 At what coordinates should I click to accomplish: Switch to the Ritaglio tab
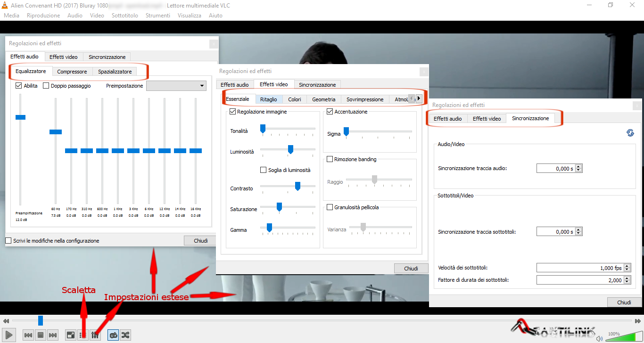pos(269,99)
